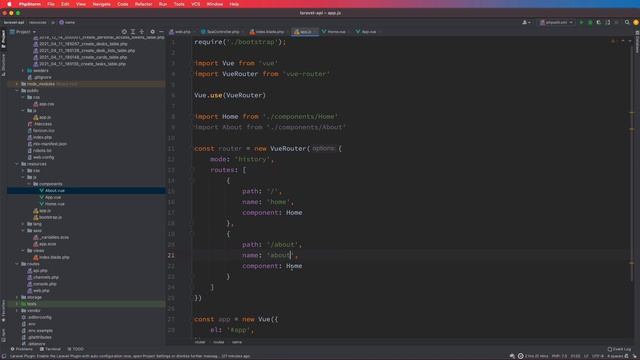Collapse the resources folder
Viewport: 640px width, 360px height.
[x=17, y=164]
